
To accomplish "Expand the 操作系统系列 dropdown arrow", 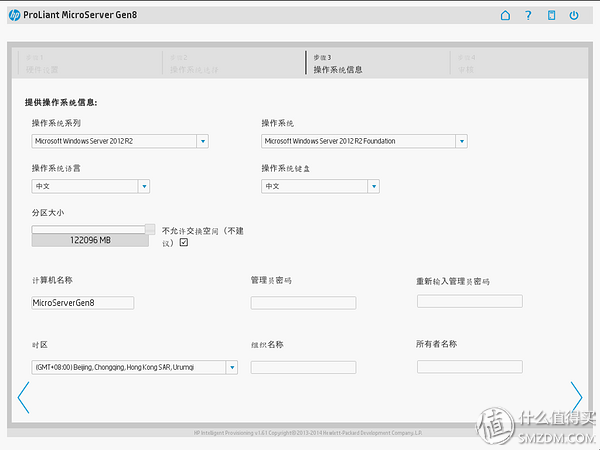I will point(203,141).
